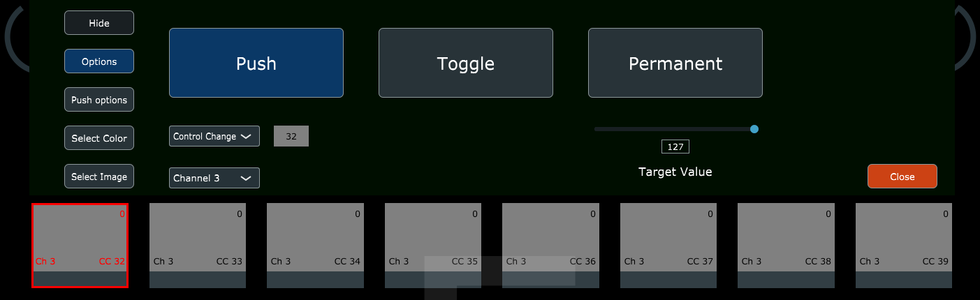Open the Control Change message type dropdown
This screenshot has height=300, width=980.
pyautogui.click(x=214, y=136)
